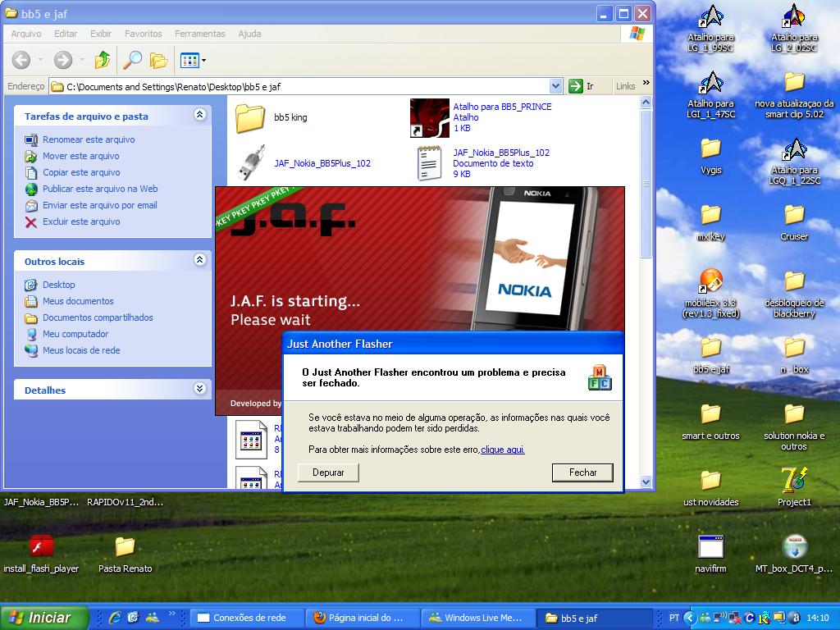
Task: Open the Exibir menu
Action: point(101,34)
